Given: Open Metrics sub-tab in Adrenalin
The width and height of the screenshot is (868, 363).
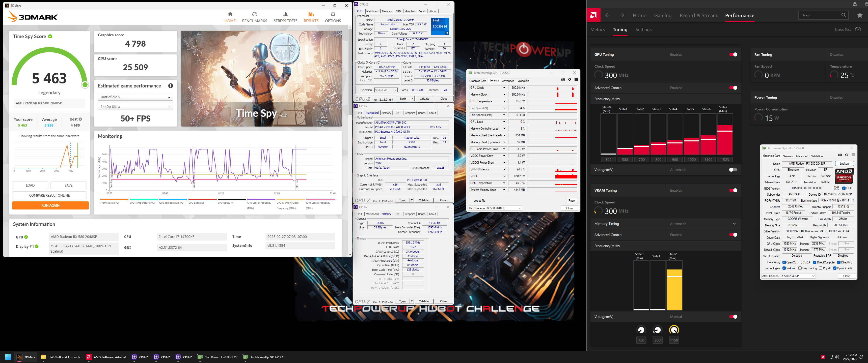Looking at the screenshot, I should [x=598, y=30].
